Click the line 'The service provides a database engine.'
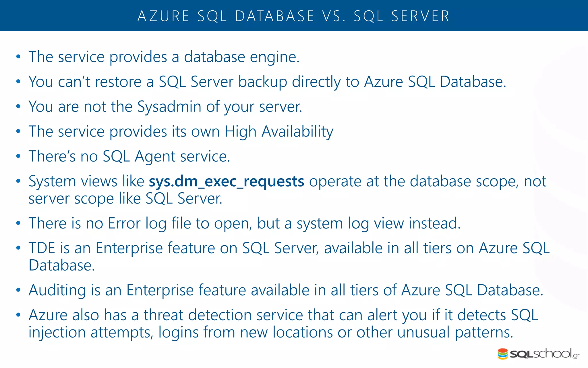The height and width of the screenshot is (368, 588). click(164, 57)
